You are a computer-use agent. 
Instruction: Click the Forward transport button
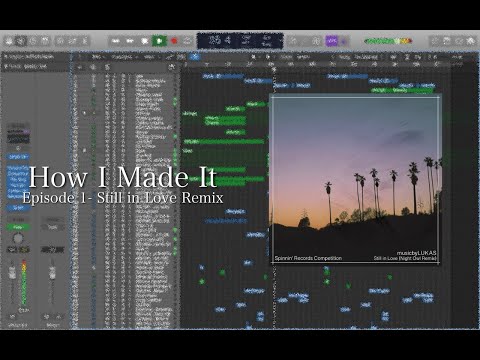(130, 41)
